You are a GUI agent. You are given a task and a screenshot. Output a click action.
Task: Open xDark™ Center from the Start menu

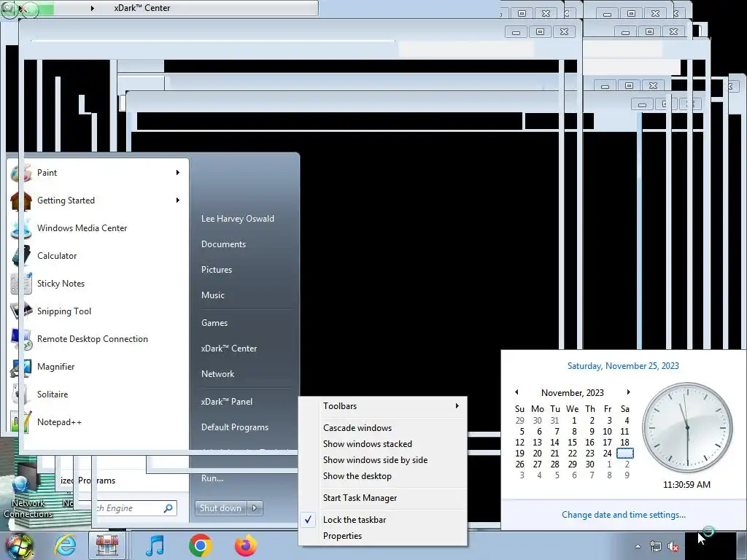228,349
